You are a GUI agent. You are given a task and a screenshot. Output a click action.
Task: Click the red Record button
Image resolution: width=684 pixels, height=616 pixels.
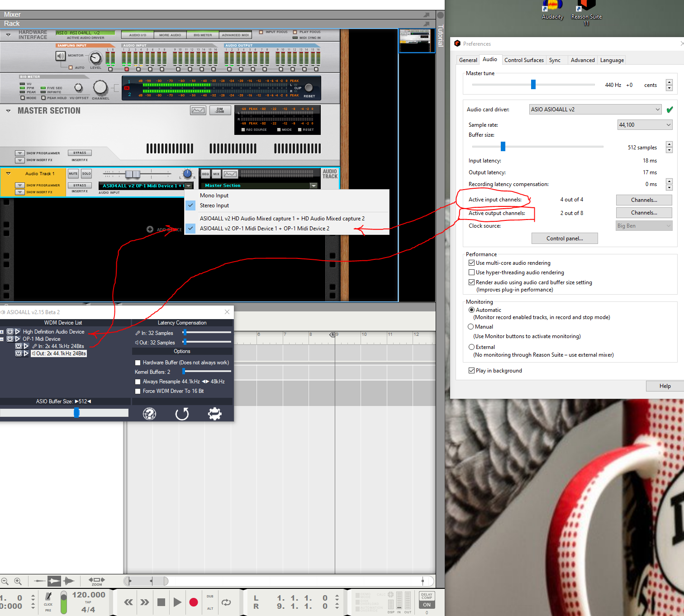pos(194,602)
